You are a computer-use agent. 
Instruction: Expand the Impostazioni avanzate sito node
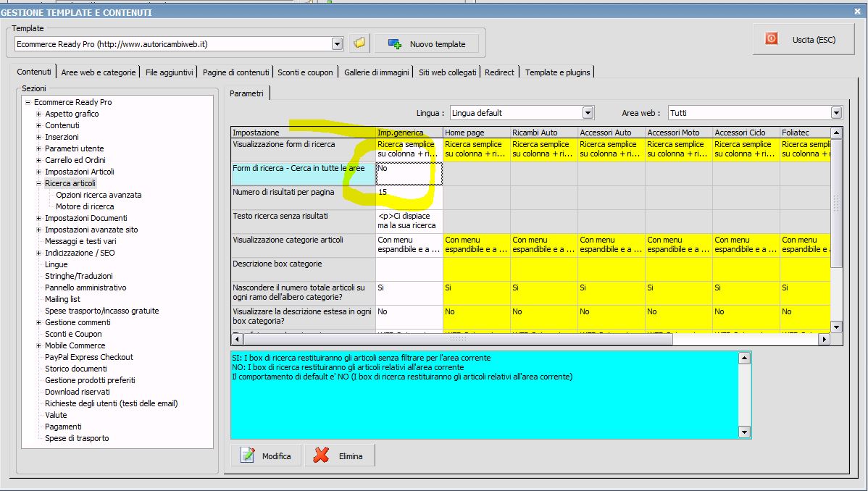(x=38, y=230)
